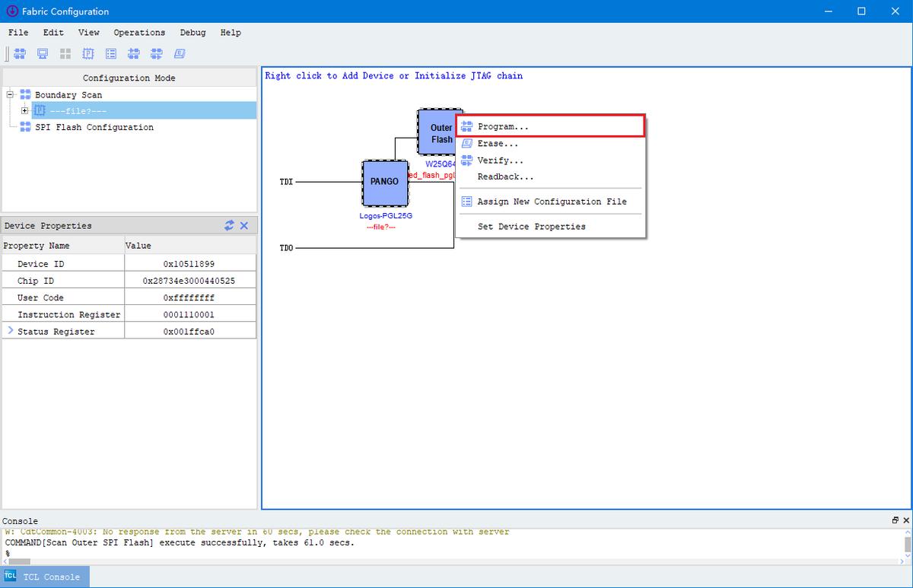Select Assign New Configuration File
913x588 pixels.
(x=550, y=202)
